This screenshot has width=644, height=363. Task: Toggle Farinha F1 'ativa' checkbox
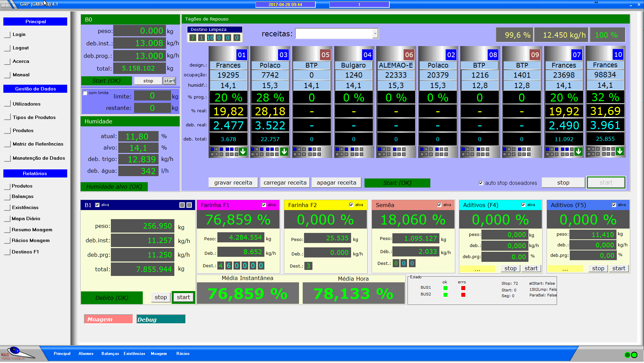[x=264, y=205]
